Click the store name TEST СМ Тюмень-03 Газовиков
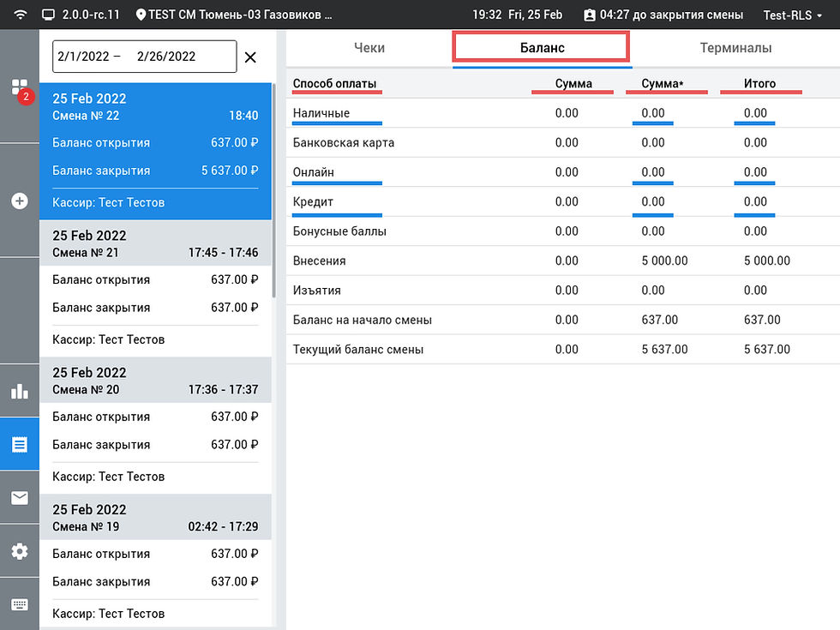Image resolution: width=840 pixels, height=630 pixels. tap(240, 15)
